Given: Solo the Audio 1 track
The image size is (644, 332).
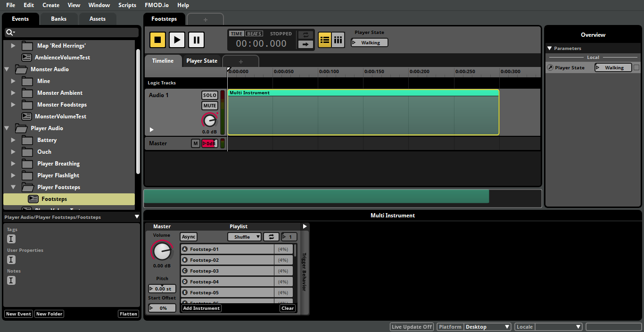Looking at the screenshot, I should pos(210,95).
